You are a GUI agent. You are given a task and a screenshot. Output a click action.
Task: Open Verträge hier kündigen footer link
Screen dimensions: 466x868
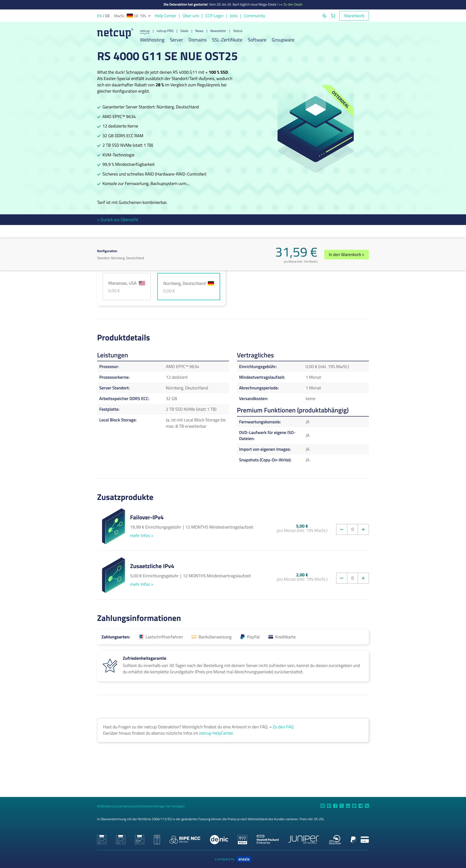(x=168, y=806)
